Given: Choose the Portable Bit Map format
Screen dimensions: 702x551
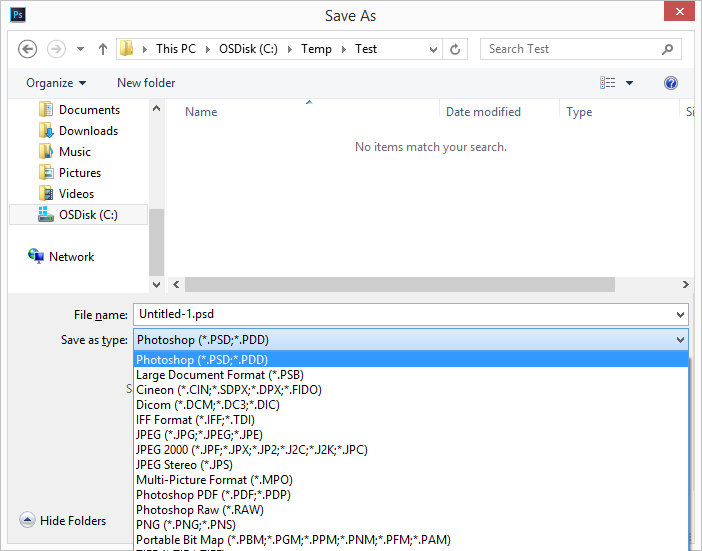Looking at the screenshot, I should coord(411,540).
